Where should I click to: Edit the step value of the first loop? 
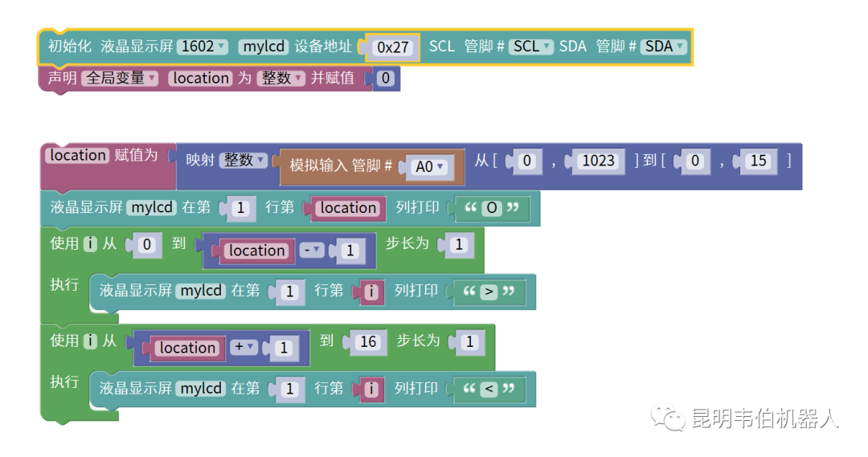click(459, 244)
